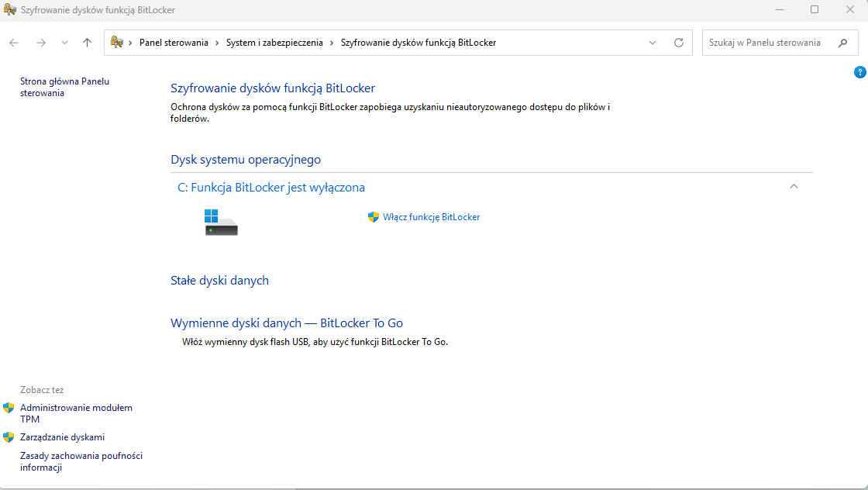Open Strona główna Panelu sterowania

pyautogui.click(x=65, y=87)
